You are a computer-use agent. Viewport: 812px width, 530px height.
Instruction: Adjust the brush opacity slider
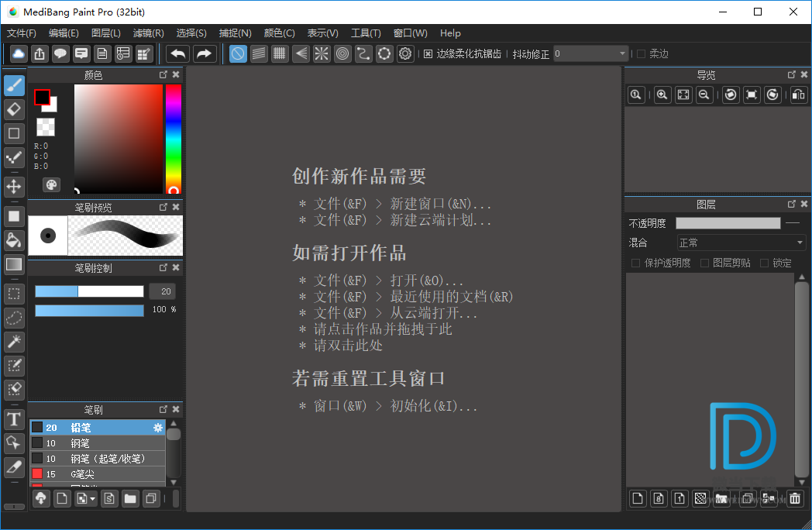[x=89, y=311]
